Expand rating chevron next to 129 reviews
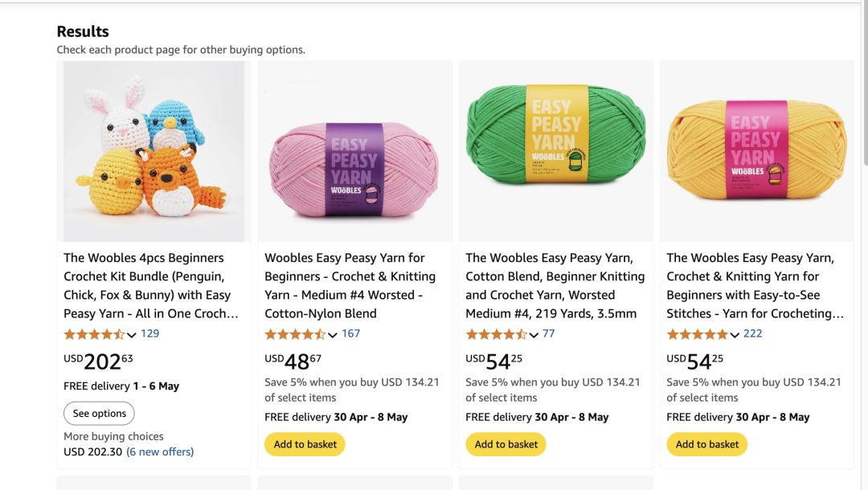 click(x=132, y=335)
